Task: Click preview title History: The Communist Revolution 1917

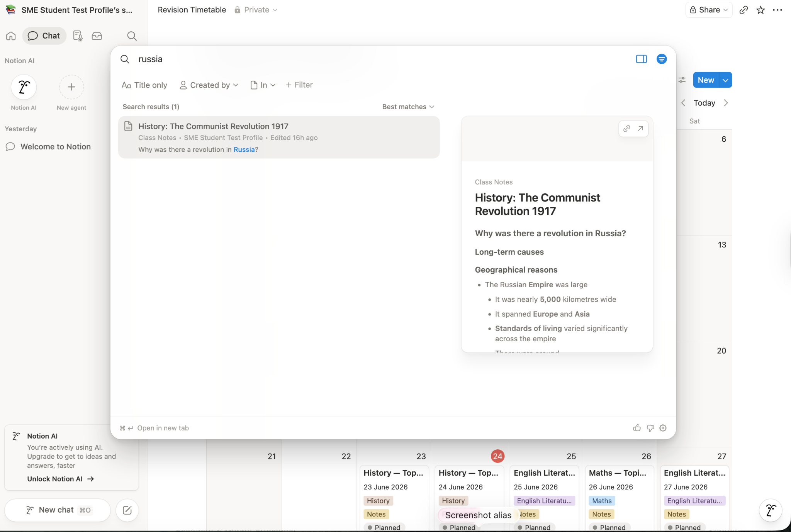Action: tap(537, 204)
